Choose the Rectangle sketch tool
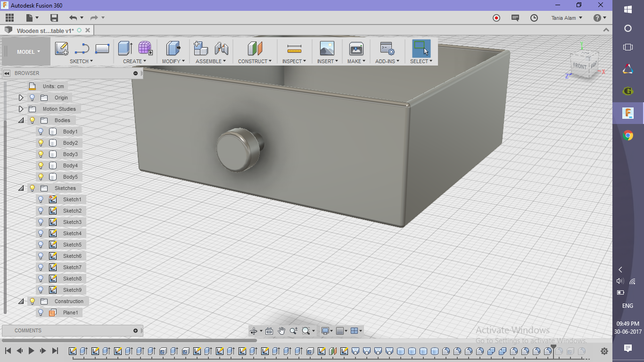 coord(102,49)
